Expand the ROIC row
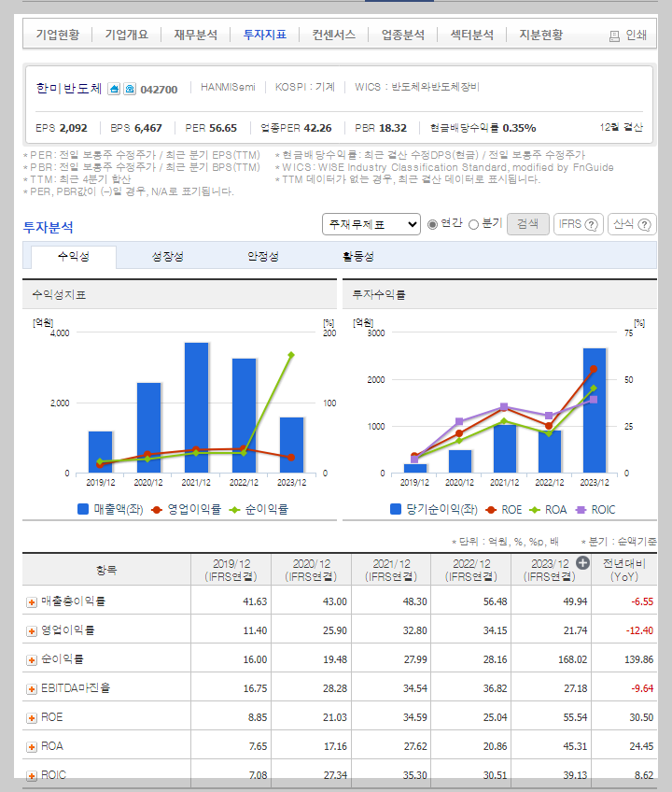The image size is (672, 792). click(32, 776)
